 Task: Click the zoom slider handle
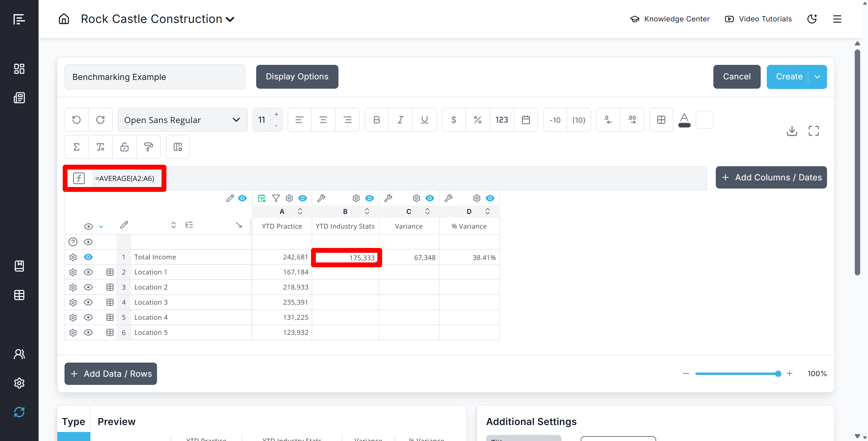pos(778,373)
